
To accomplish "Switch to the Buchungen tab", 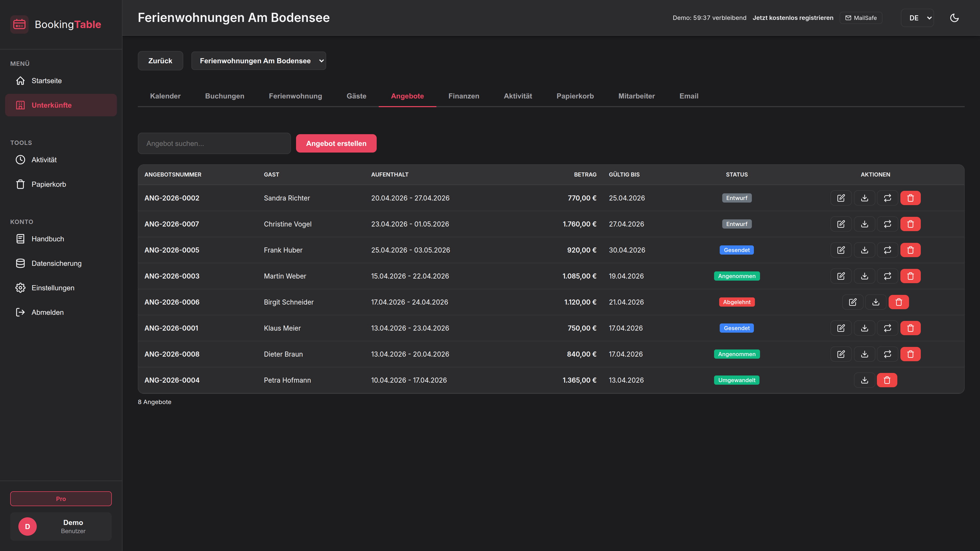I will click(225, 96).
